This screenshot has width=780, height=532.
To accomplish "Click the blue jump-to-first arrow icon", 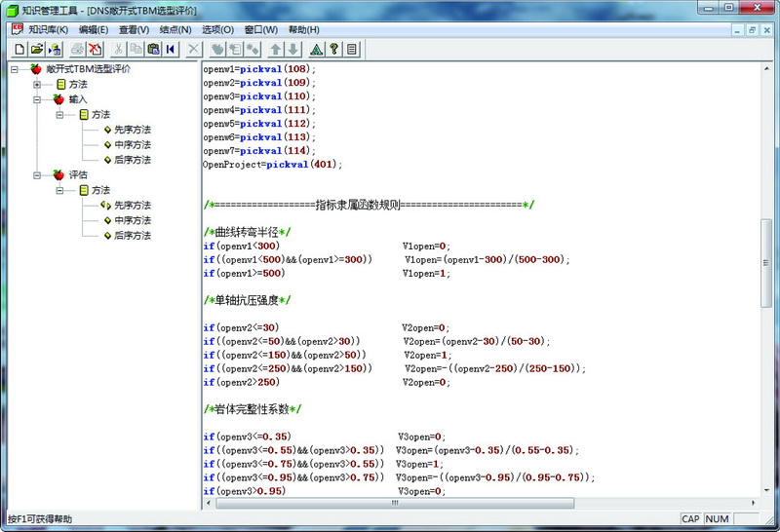I will [x=171, y=49].
